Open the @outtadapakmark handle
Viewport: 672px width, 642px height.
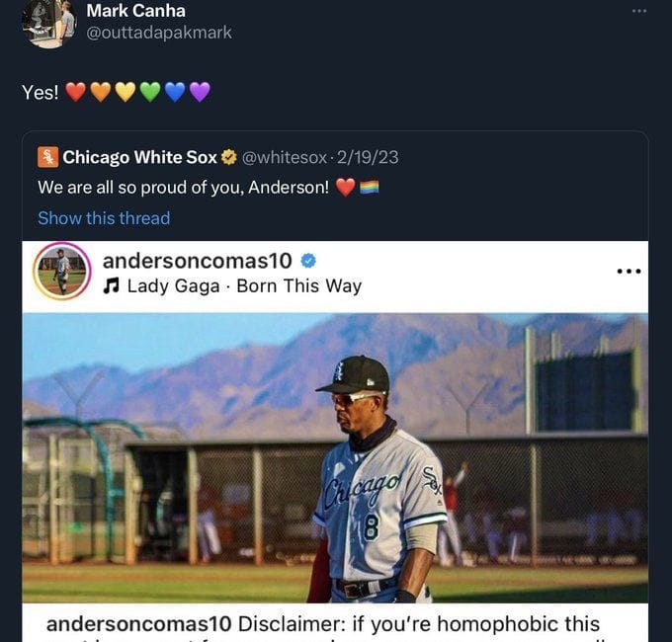pyautogui.click(x=159, y=33)
